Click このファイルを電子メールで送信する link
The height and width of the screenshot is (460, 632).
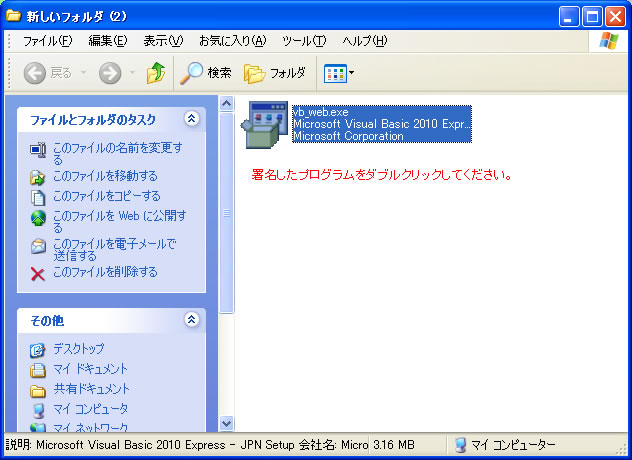point(115,250)
